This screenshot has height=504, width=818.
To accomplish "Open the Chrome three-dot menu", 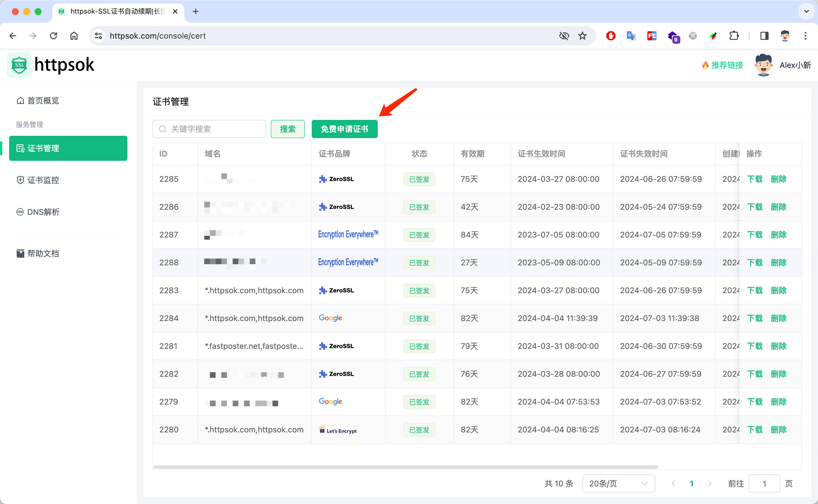I will 805,36.
